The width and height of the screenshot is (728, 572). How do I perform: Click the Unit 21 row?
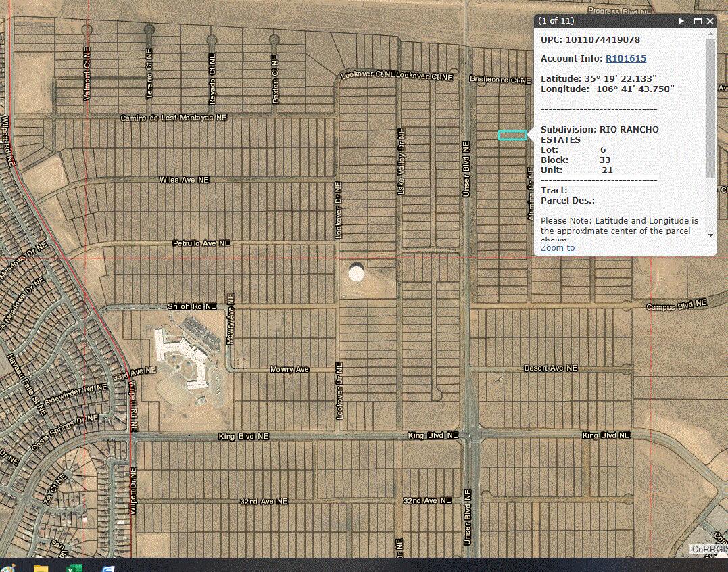pyautogui.click(x=577, y=170)
